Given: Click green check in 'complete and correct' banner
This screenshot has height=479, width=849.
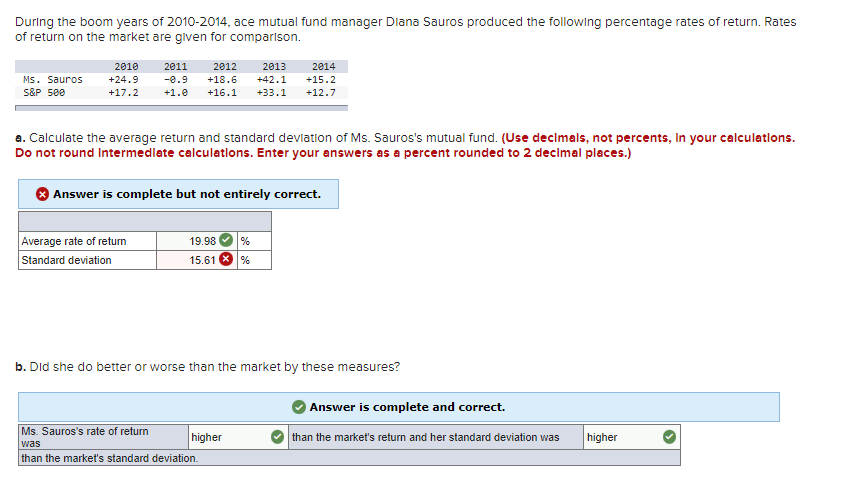Looking at the screenshot, I should pyautogui.click(x=299, y=407).
